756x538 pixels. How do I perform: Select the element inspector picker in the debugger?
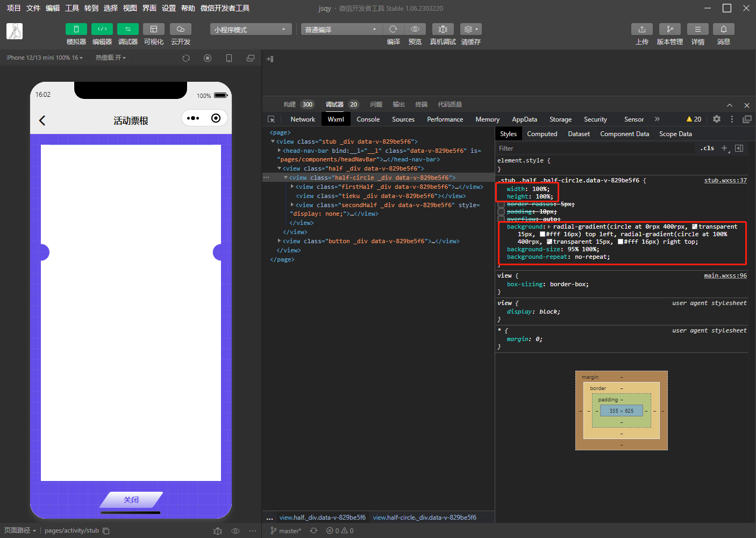point(272,119)
